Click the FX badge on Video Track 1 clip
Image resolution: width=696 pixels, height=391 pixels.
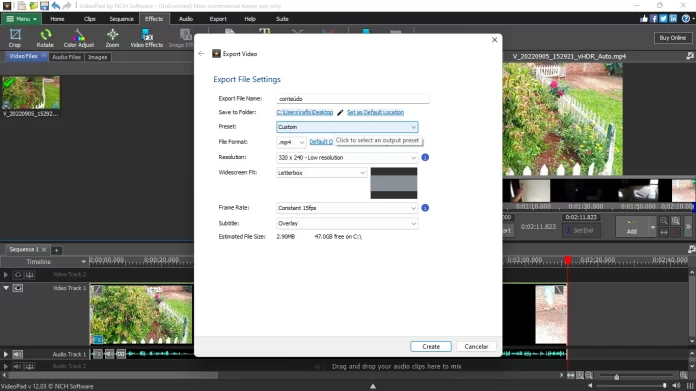tap(98, 340)
